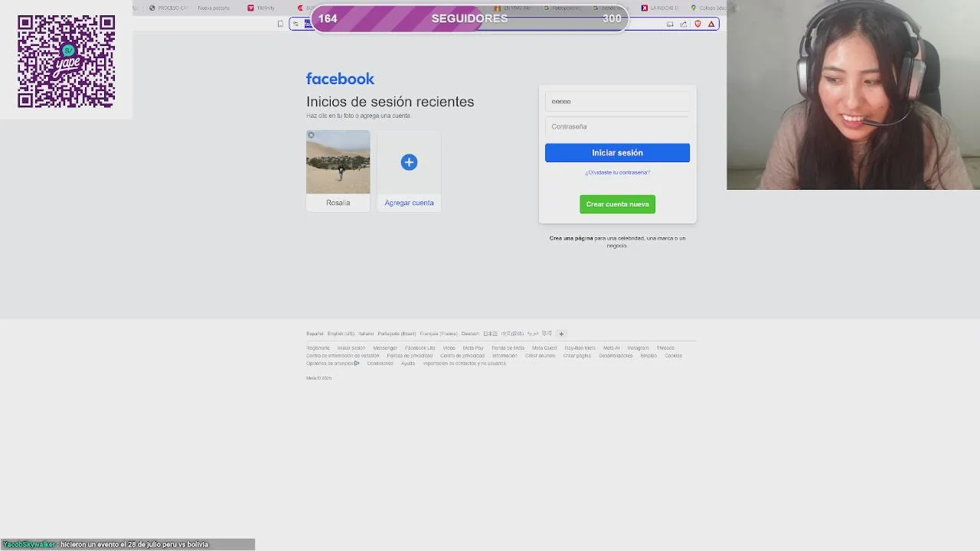Click the blue plus icon to add account
Viewport: 980px width, 551px height.
point(409,162)
